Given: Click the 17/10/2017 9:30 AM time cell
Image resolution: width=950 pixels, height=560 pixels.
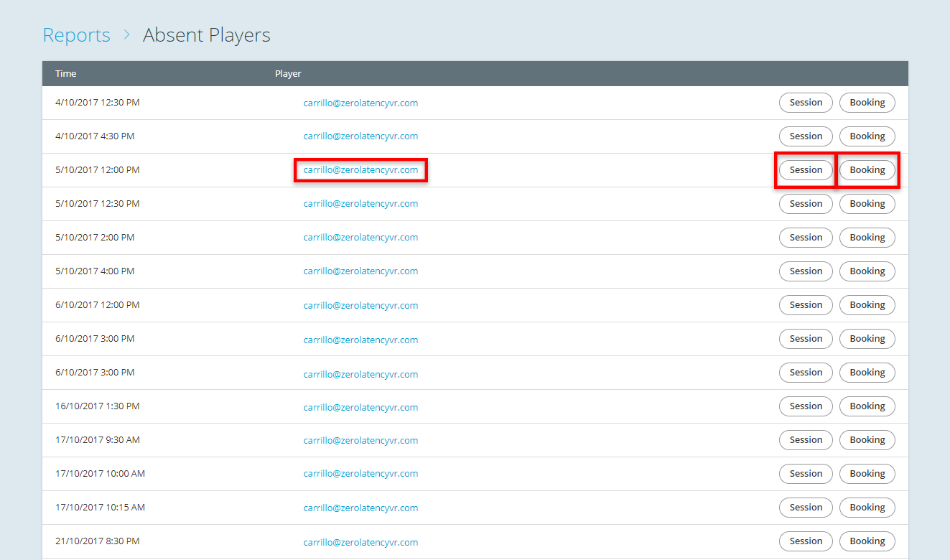Looking at the screenshot, I should tap(97, 440).
